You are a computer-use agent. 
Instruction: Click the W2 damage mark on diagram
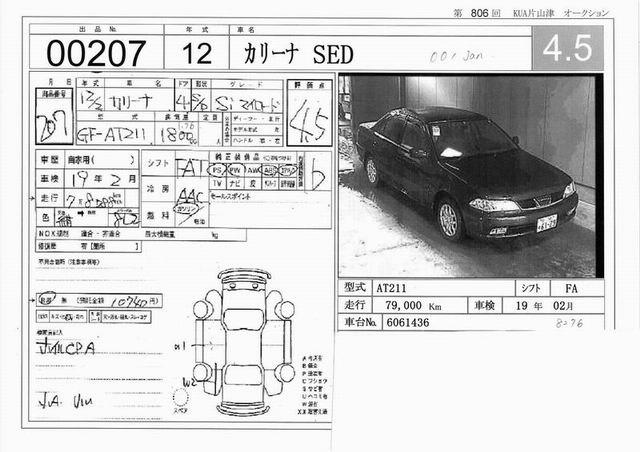coord(189,383)
